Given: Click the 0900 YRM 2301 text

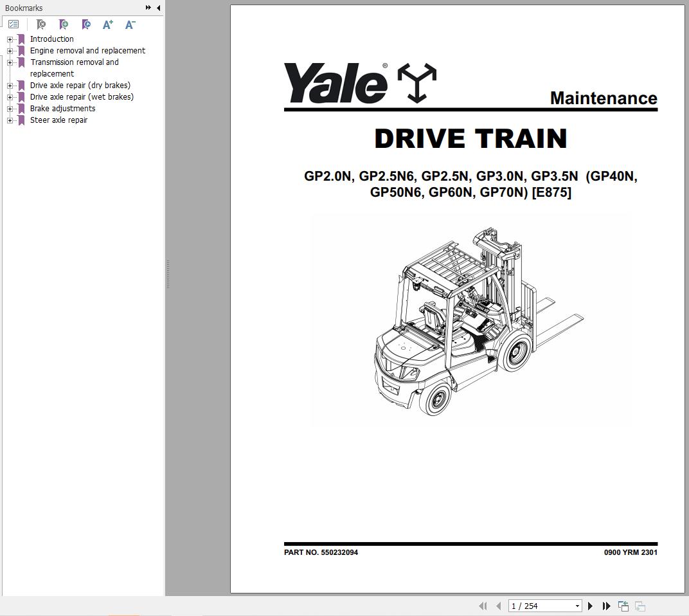Looking at the screenshot, I should coord(631,552).
